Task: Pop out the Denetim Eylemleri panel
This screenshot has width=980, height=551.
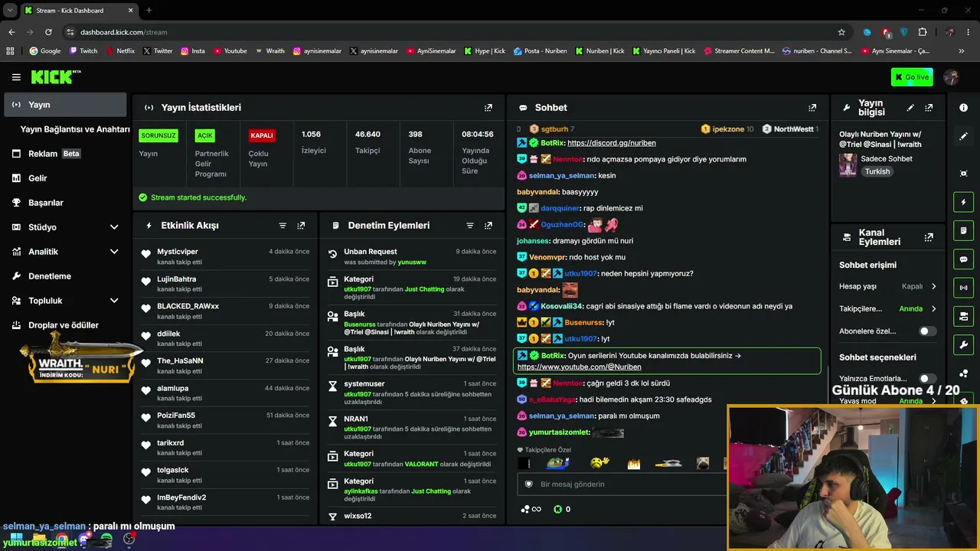Action: click(x=488, y=226)
